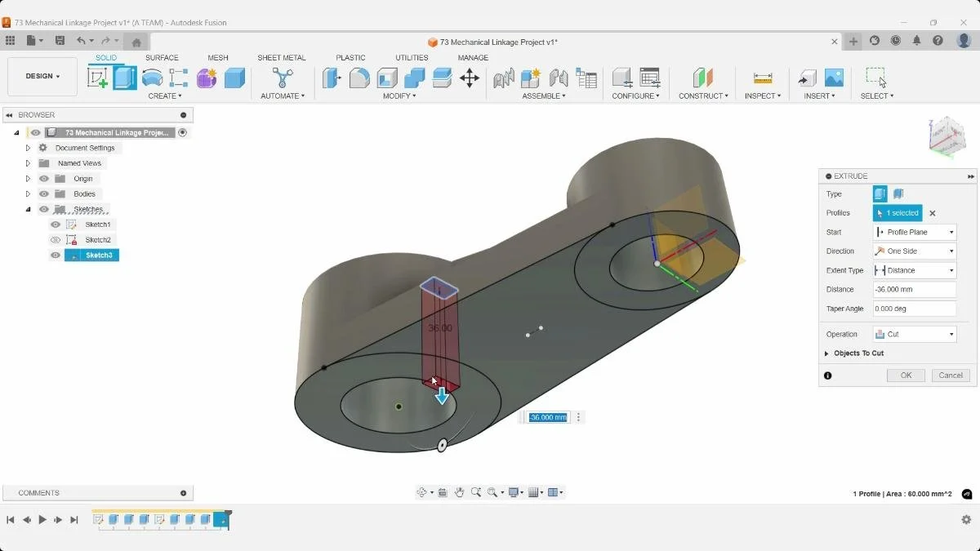980x551 pixels.
Task: Select the solid Extrude type option
Action: click(880, 194)
